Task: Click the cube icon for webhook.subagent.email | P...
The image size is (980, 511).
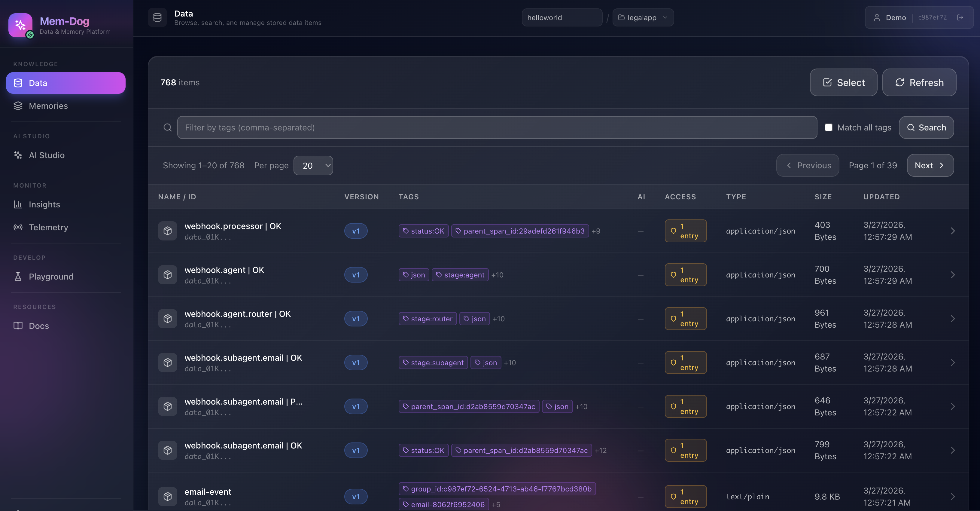Action: [x=167, y=406]
